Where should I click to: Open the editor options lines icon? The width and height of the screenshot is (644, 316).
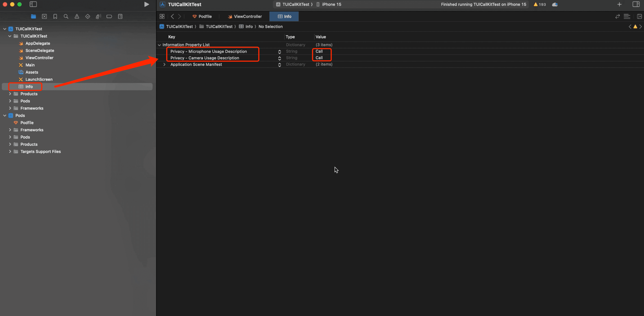point(627,16)
